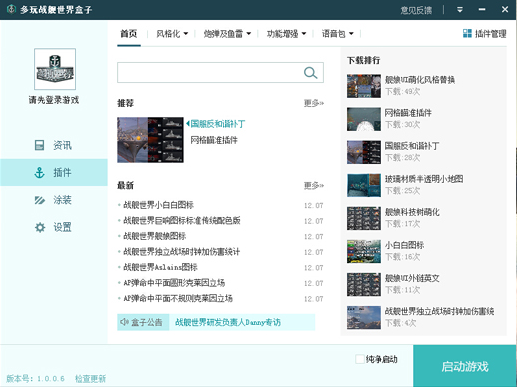Image resolution: width=517 pixels, height=387 pixels.
Task: Select recommended 国服反和谐补丁 title
Action: [x=218, y=124]
